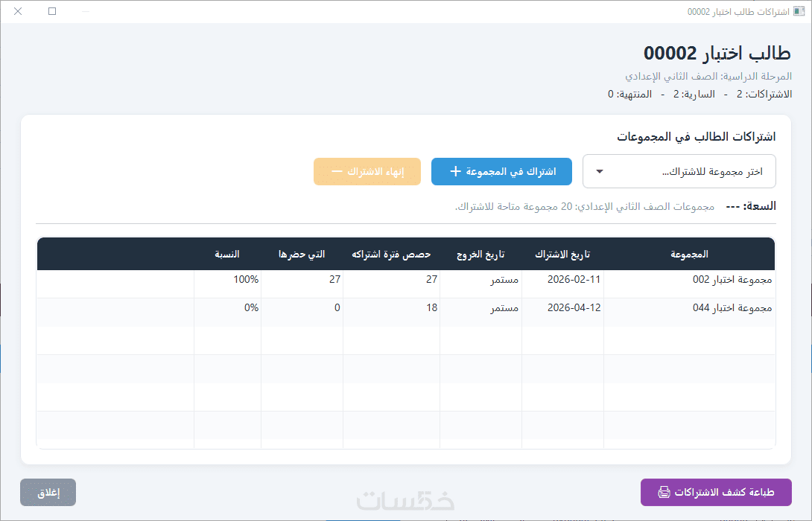Viewport: 812px width, 521px height.
Task: Sort by تاريخ الاشتراك column header
Action: (x=562, y=254)
